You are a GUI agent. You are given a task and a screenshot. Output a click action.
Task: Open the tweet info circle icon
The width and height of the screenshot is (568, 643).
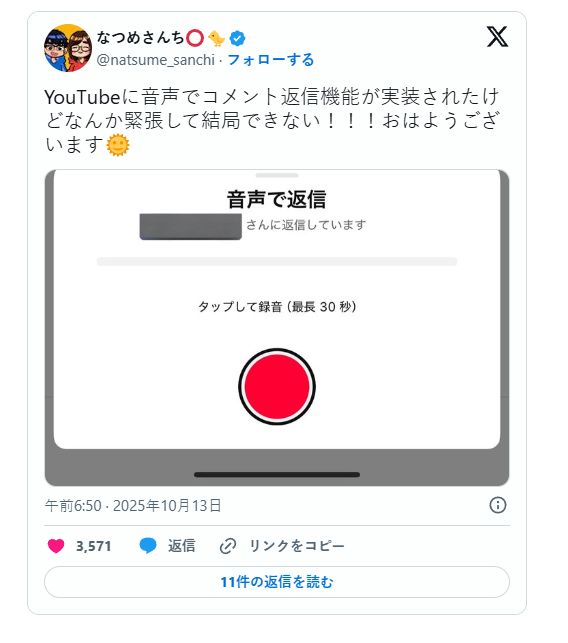click(497, 505)
